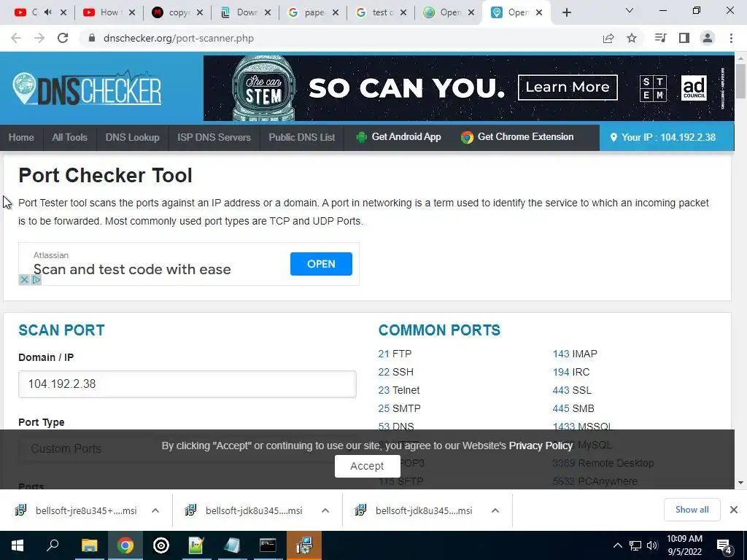
Task: Switch to the 'copy' tab
Action: click(x=177, y=12)
